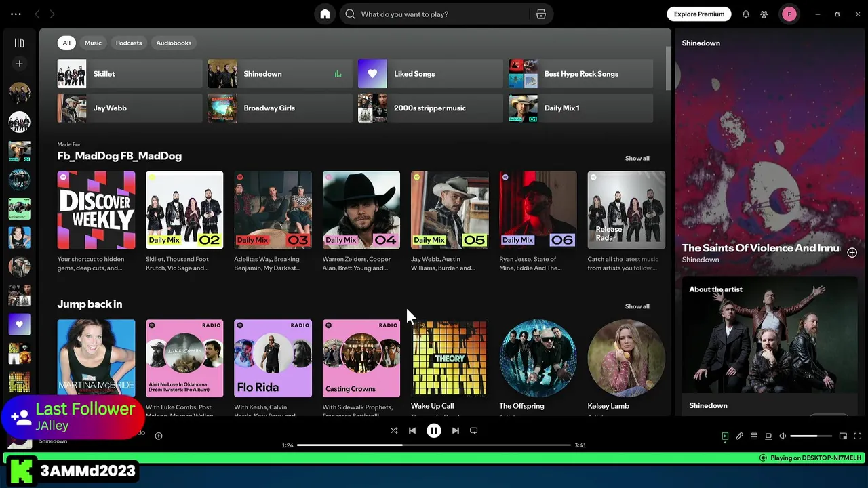Image resolution: width=868 pixels, height=488 pixels.
Task: Select the Music filter chip
Action: point(93,43)
